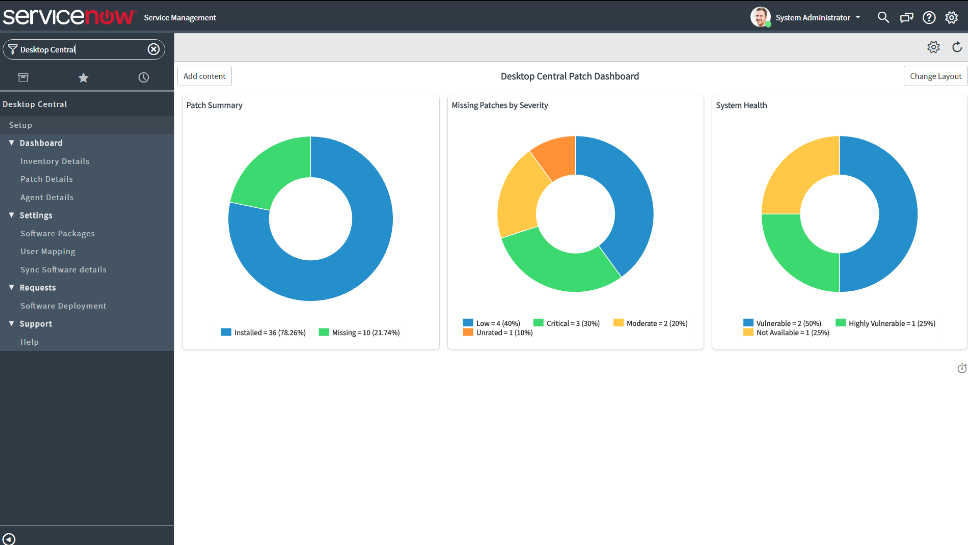968x545 pixels.
Task: Click Missing Patches by Severity widget title
Action: pyautogui.click(x=499, y=105)
